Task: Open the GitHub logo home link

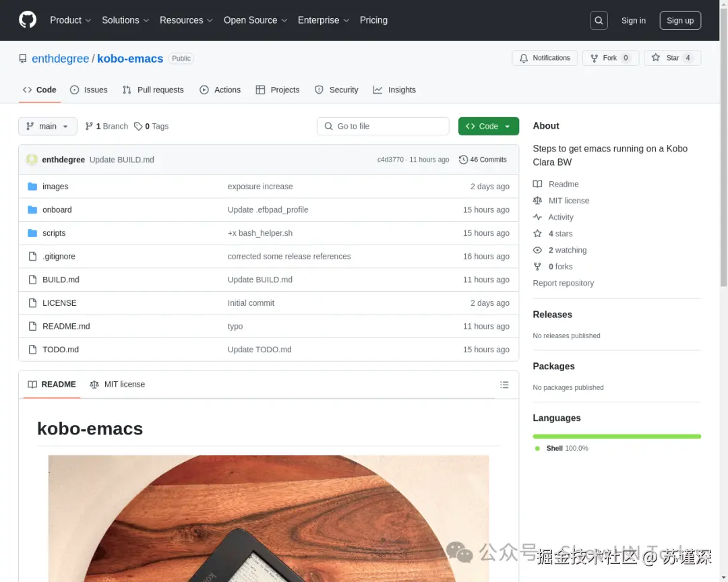Action: pyautogui.click(x=28, y=20)
